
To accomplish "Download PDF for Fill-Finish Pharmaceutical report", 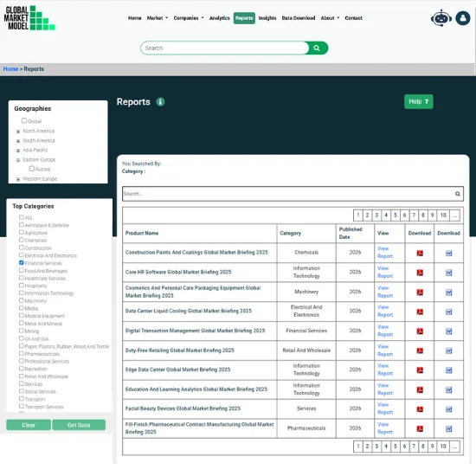I will point(420,428).
